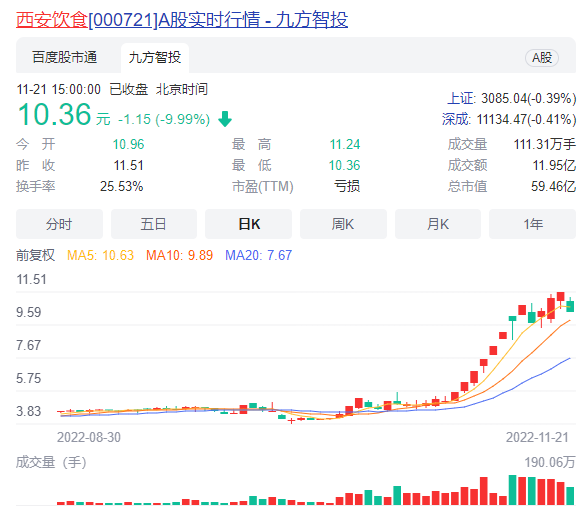Click the 前复权 adjustment label

tap(35, 255)
